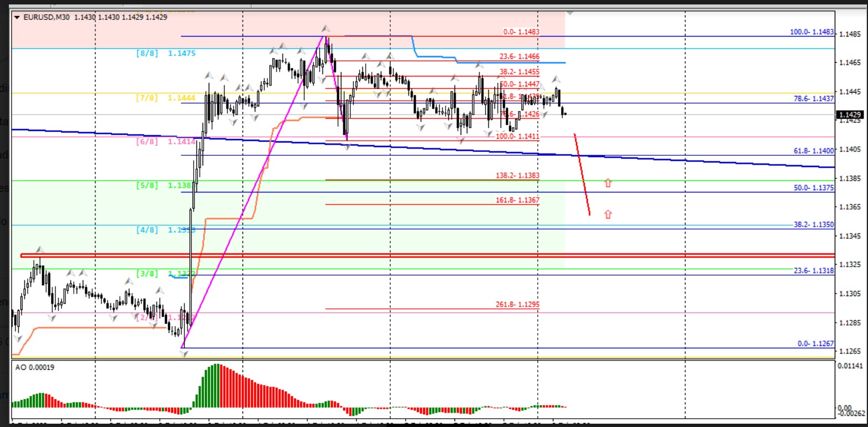Click the thick red horizontal resistance zone
This screenshot has width=868, height=427.
click(x=388, y=255)
